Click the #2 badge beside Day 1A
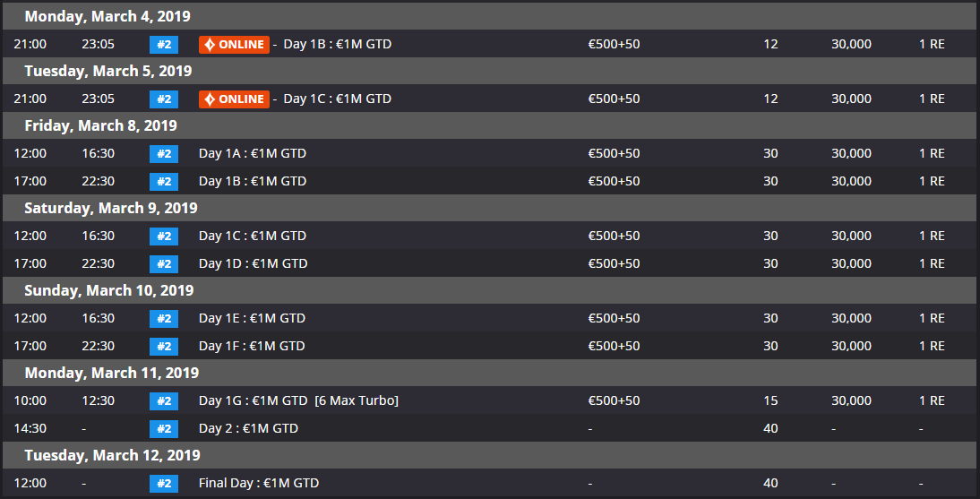Screen dimensions: 980x499 point(164,153)
